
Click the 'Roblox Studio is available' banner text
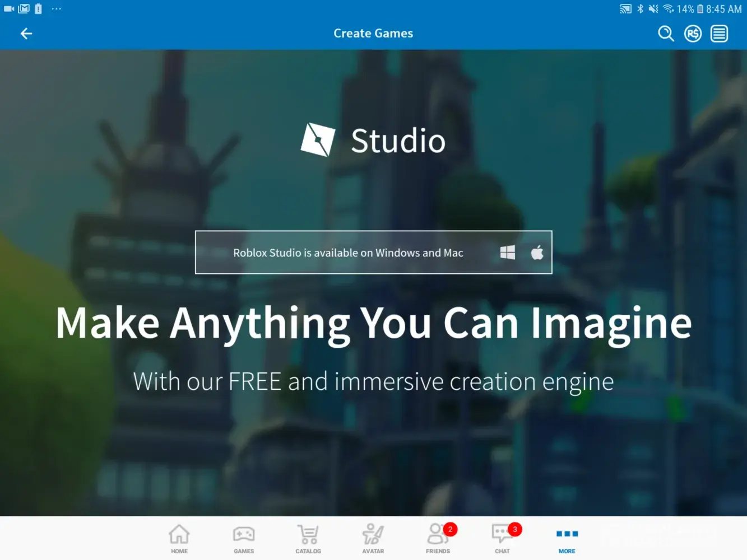(x=348, y=253)
